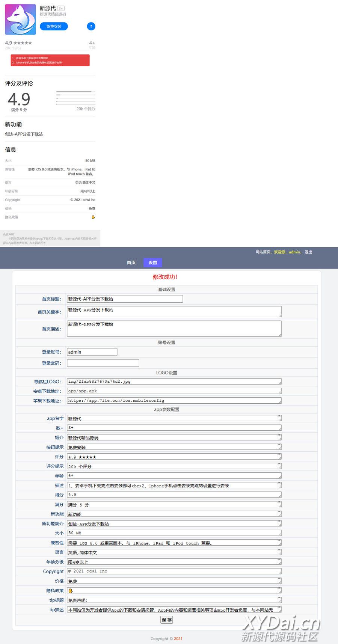Click the rating distribution bars
Viewport: 338px width, 644px height.
pyautogui.click(x=75, y=98)
